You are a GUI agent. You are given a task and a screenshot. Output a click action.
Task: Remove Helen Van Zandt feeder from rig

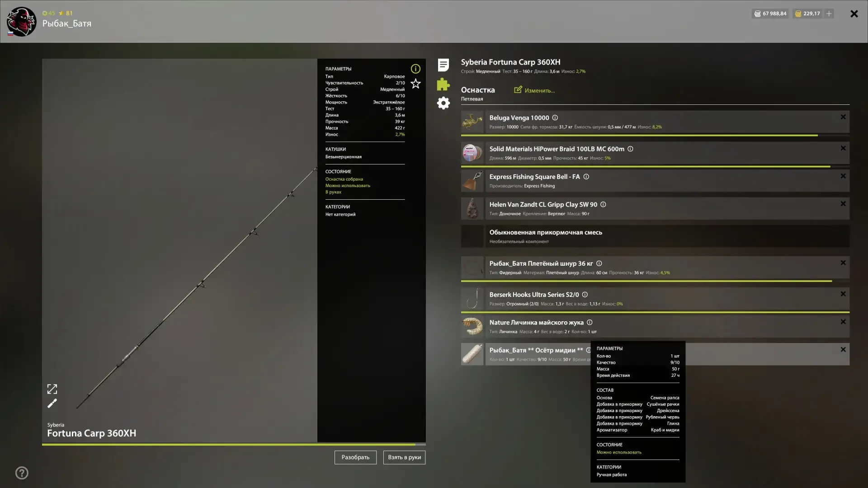coord(843,204)
